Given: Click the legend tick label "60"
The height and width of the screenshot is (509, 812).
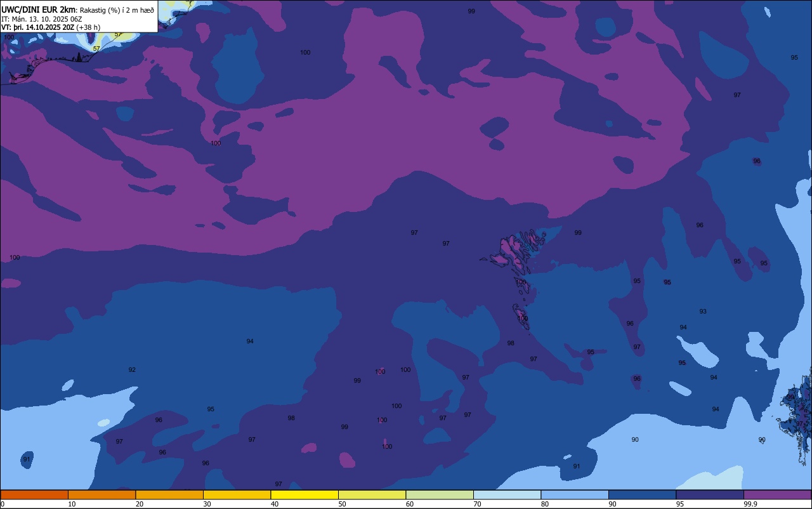Looking at the screenshot, I should click(410, 504).
